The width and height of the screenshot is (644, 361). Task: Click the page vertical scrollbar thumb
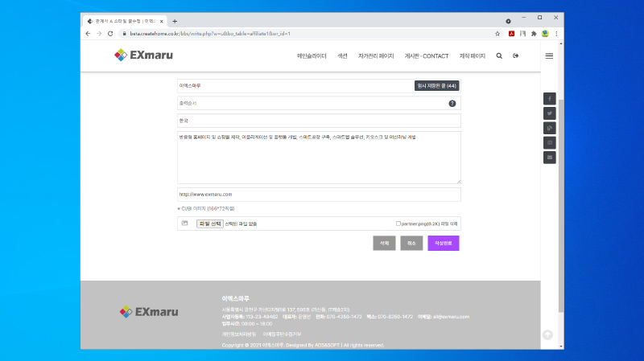coord(561,205)
